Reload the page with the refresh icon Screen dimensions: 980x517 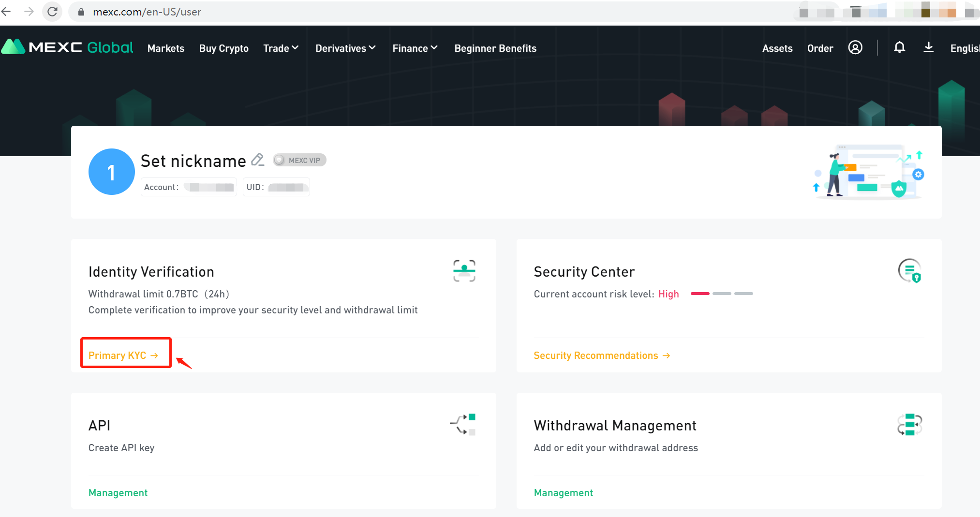(52, 12)
